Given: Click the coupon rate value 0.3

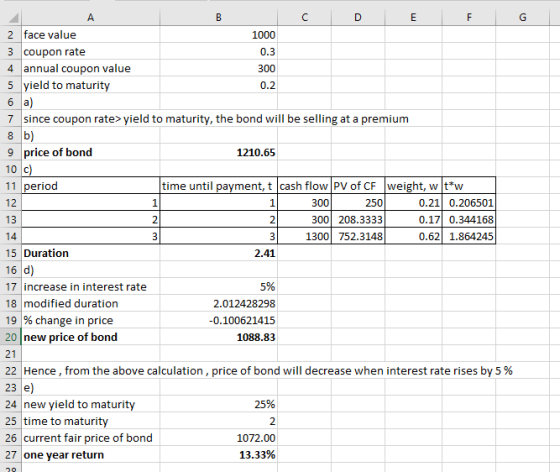Looking at the screenshot, I should click(x=219, y=51).
